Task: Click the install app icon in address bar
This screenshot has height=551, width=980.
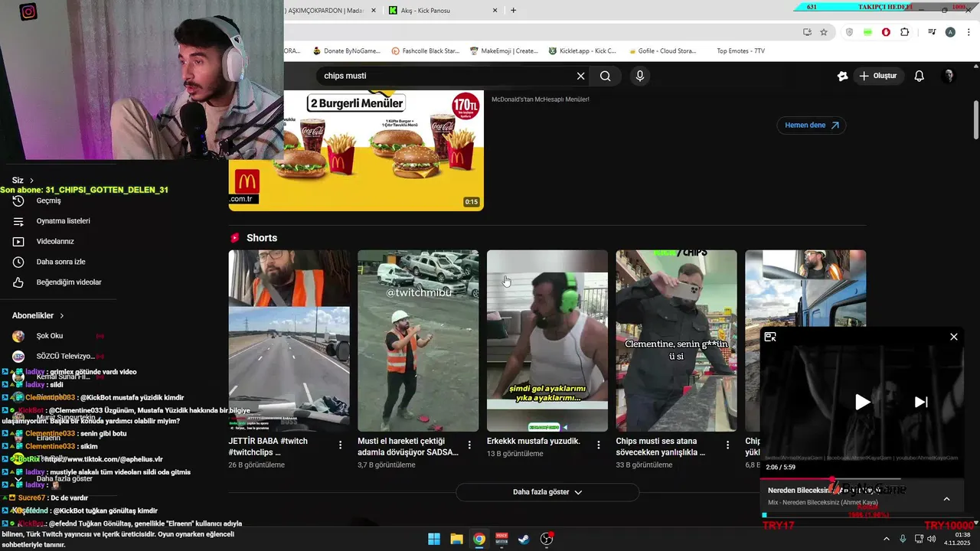Action: point(807,32)
